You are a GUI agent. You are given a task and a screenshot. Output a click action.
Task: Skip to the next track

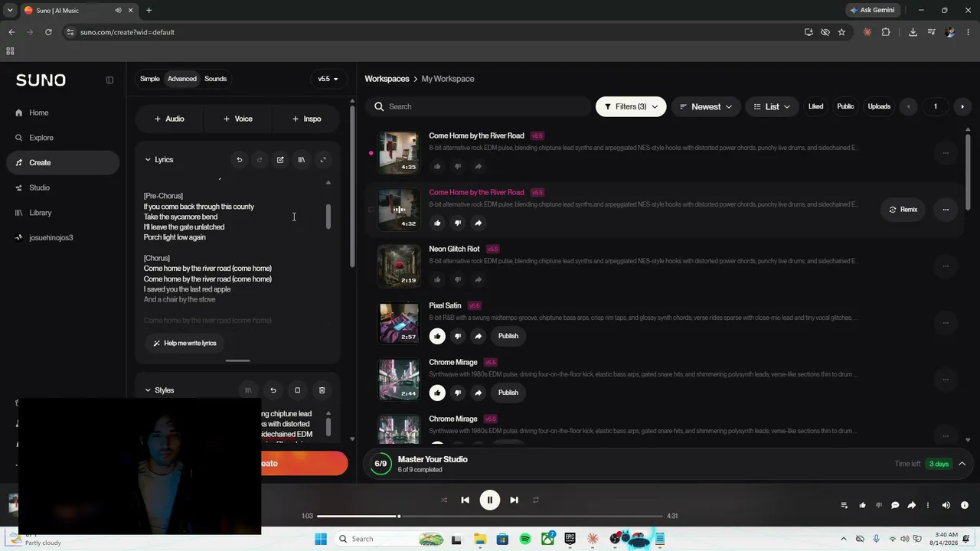(514, 500)
